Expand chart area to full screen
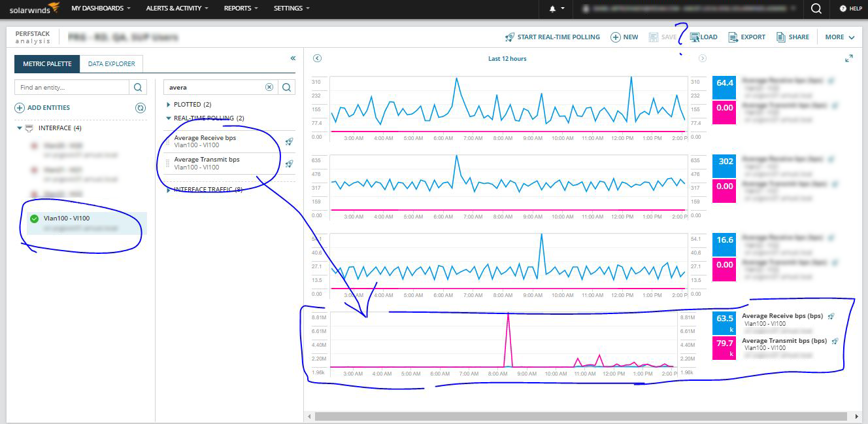This screenshot has width=868, height=424. (x=848, y=58)
